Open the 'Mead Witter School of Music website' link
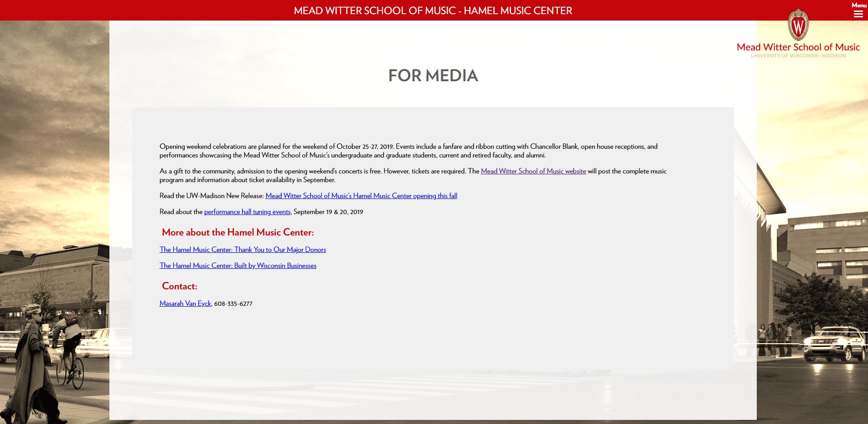Screen dimensions: 868x424 tap(533, 171)
